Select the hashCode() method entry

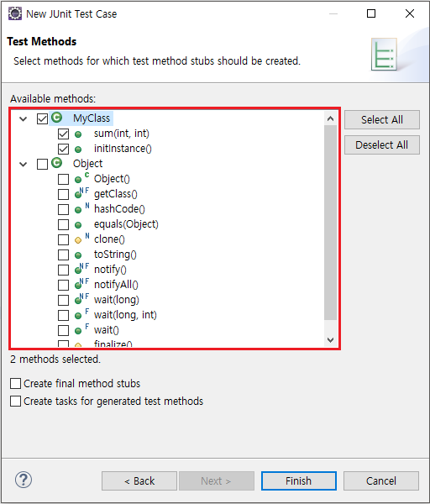point(119,209)
